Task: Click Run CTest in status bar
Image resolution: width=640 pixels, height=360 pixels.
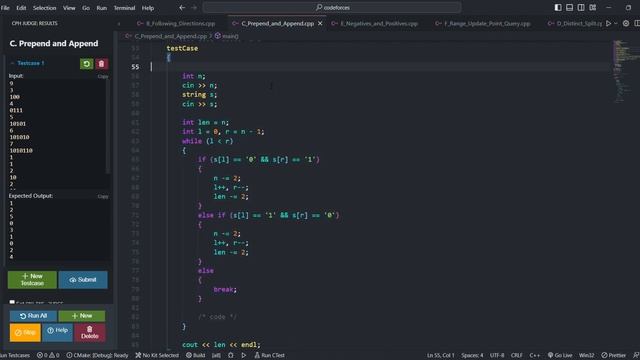Action: [269, 355]
